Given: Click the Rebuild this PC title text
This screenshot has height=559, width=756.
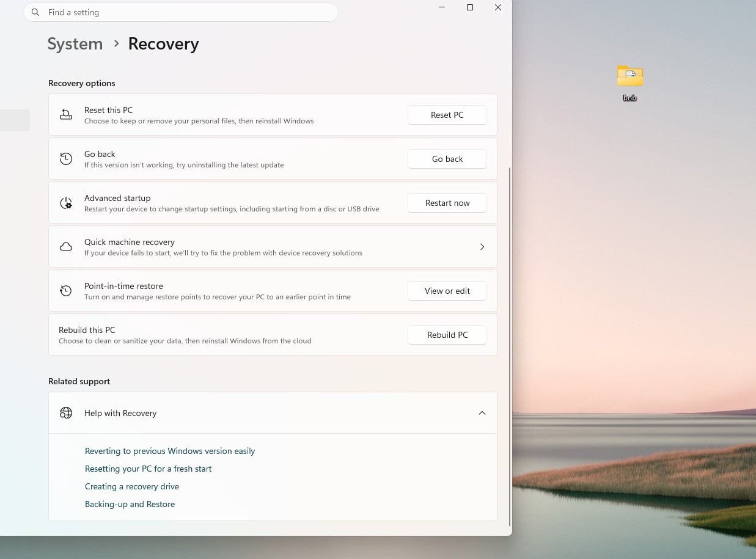Looking at the screenshot, I should [x=87, y=330].
